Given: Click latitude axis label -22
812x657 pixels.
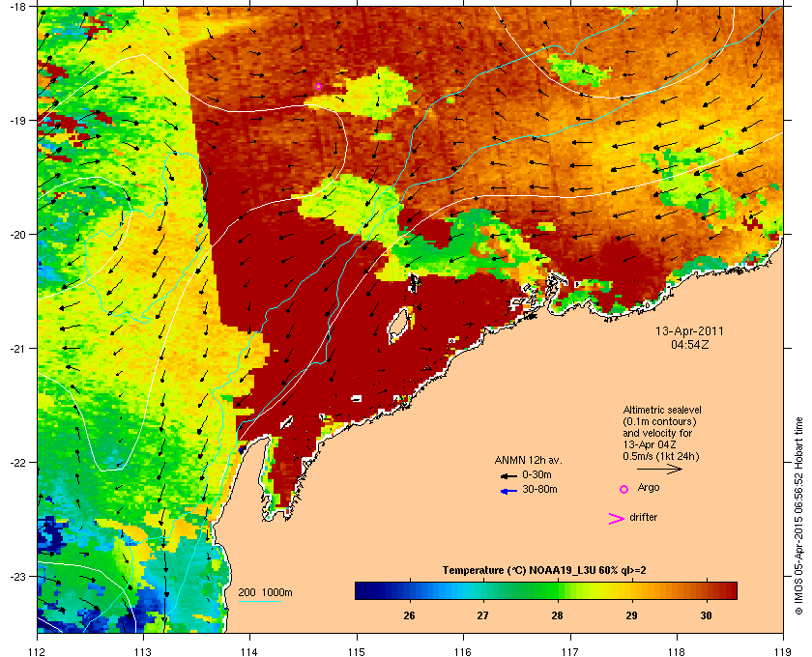Looking at the screenshot, I should pos(17,462).
